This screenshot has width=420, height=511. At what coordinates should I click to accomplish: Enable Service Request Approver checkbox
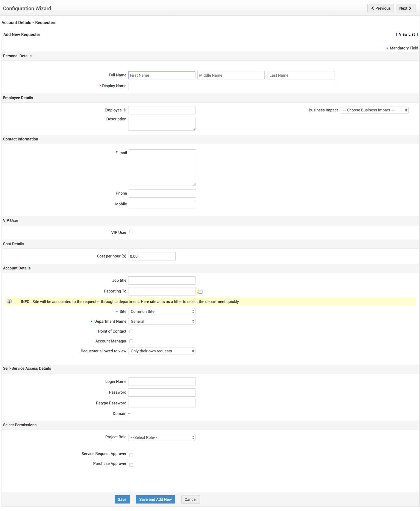pyautogui.click(x=131, y=455)
